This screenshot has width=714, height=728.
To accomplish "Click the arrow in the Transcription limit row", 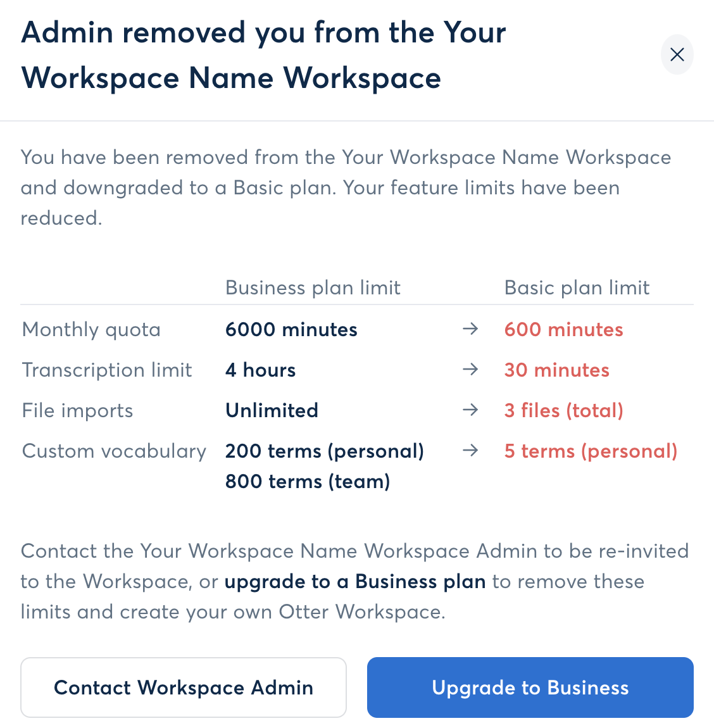I will 470,369.
